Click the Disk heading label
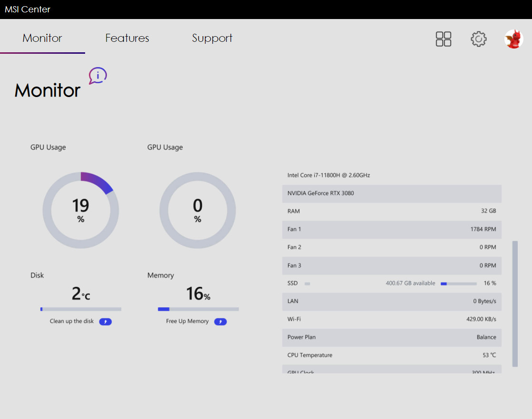The height and width of the screenshot is (419, 532). pos(37,275)
